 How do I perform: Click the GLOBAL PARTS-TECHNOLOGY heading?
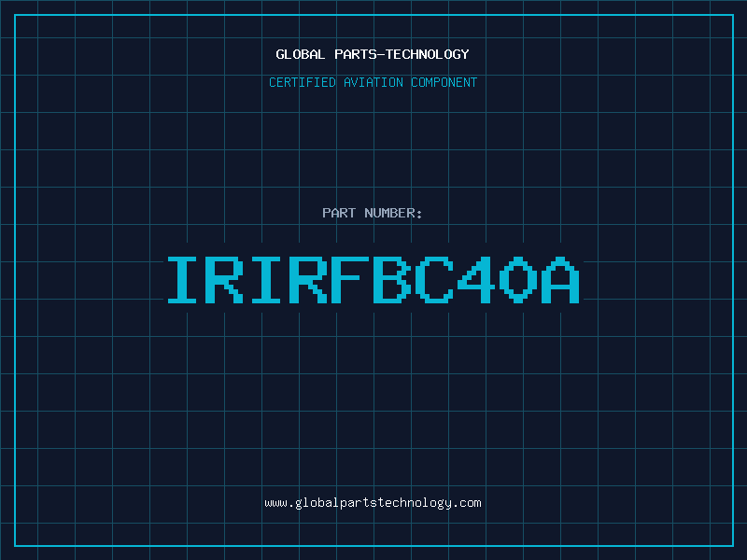373,54
